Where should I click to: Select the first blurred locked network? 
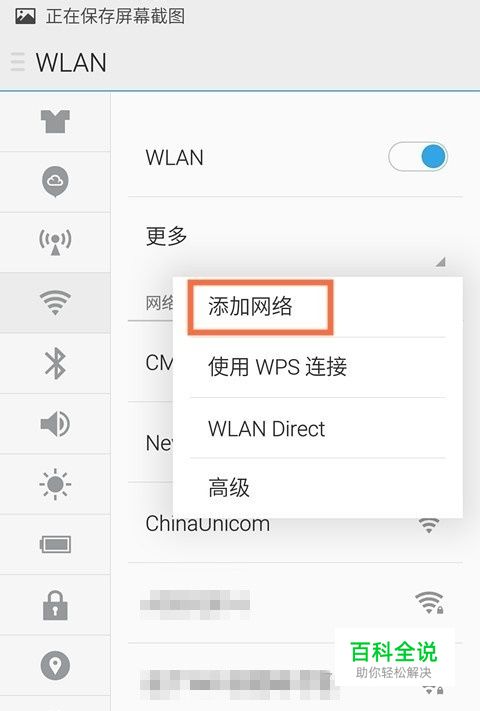pyautogui.click(x=295, y=603)
